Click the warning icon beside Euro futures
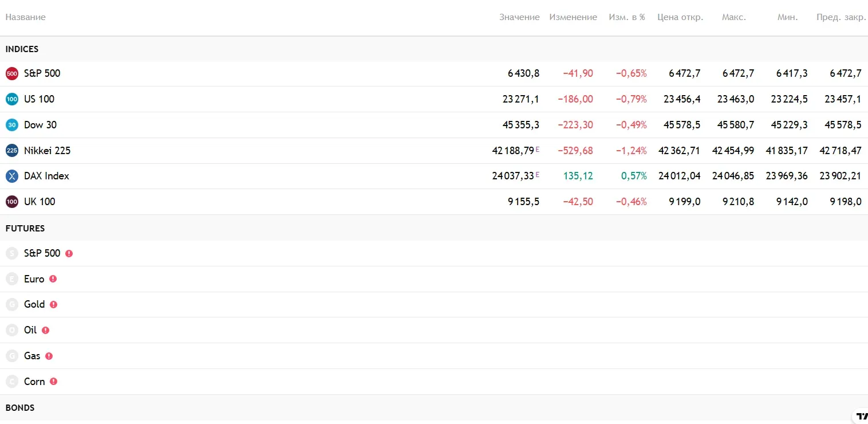This screenshot has width=868, height=424. coord(53,279)
